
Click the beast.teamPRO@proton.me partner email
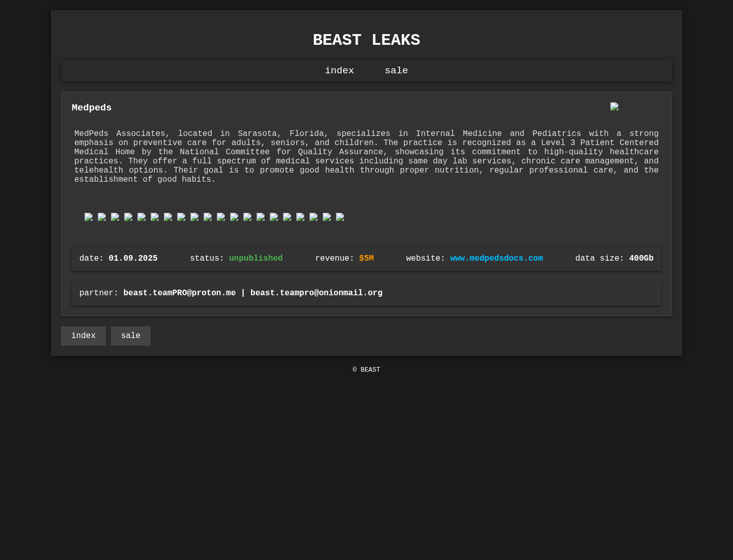(179, 293)
